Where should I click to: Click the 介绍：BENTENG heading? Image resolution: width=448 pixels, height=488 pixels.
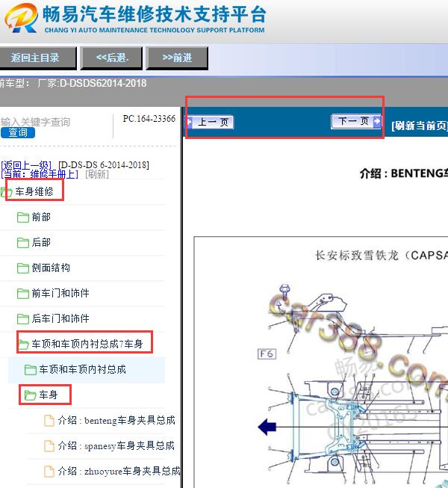point(403,173)
